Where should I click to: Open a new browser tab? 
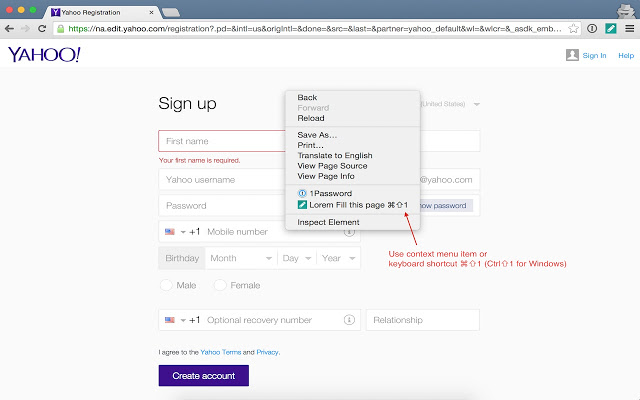(x=171, y=13)
